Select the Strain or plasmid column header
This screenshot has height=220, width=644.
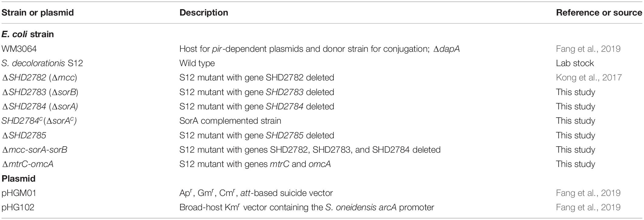[x=38, y=12]
